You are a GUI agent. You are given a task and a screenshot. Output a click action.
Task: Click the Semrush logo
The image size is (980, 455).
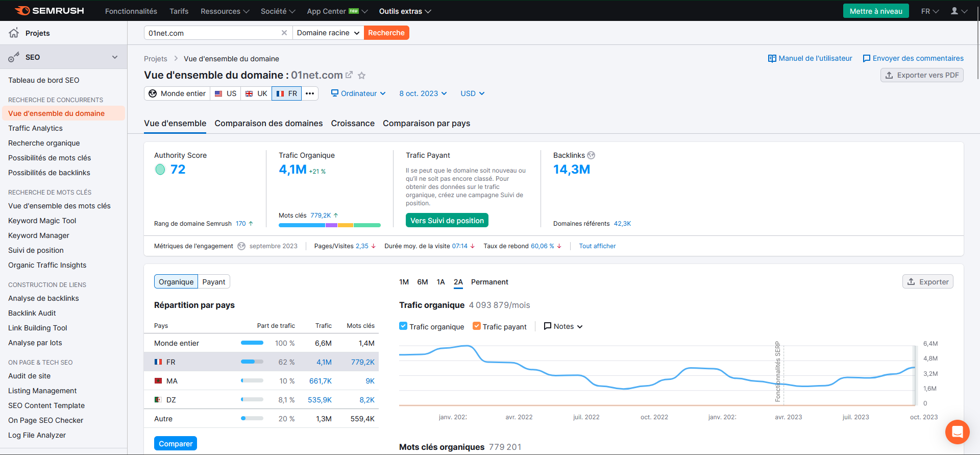(50, 11)
